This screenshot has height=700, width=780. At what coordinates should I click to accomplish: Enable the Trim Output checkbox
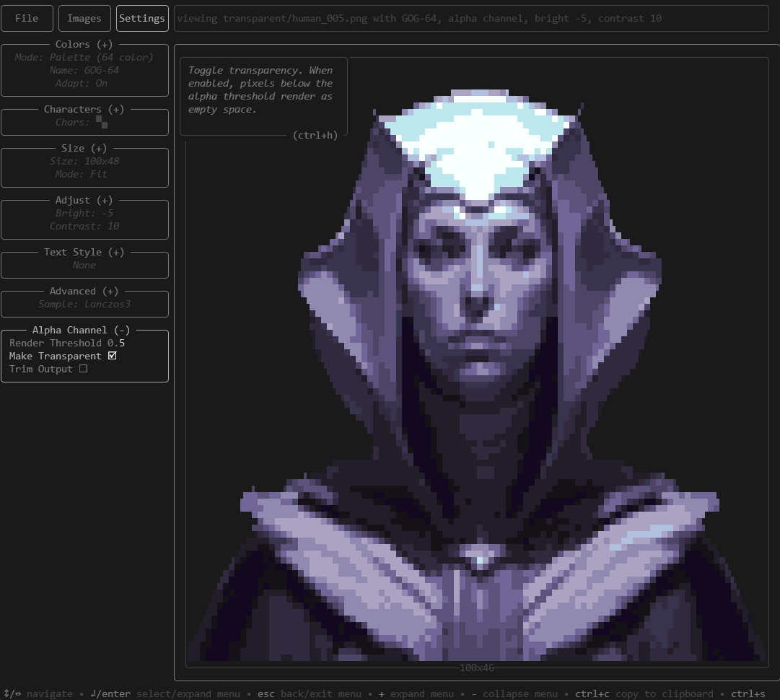pyautogui.click(x=83, y=369)
